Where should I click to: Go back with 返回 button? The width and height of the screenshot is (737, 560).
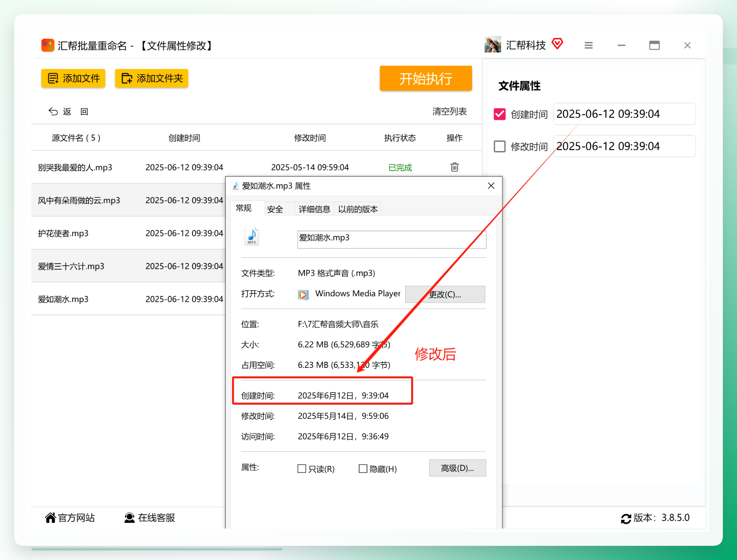click(69, 111)
